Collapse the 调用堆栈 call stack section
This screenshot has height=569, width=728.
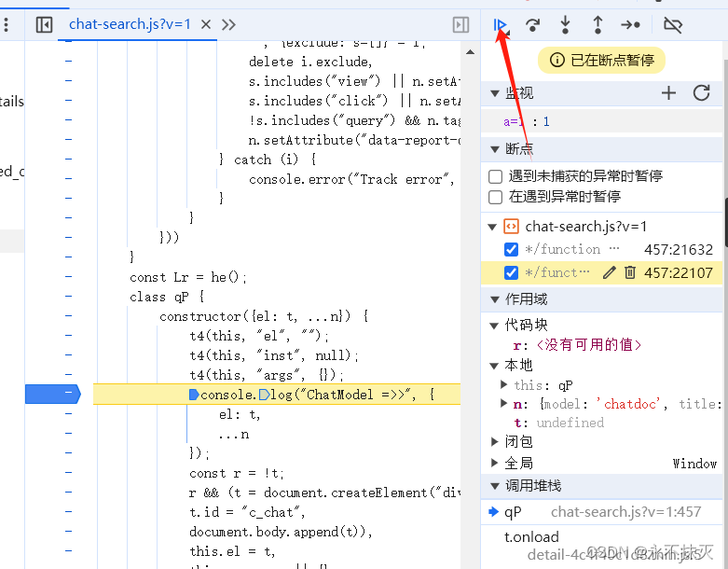(x=494, y=486)
